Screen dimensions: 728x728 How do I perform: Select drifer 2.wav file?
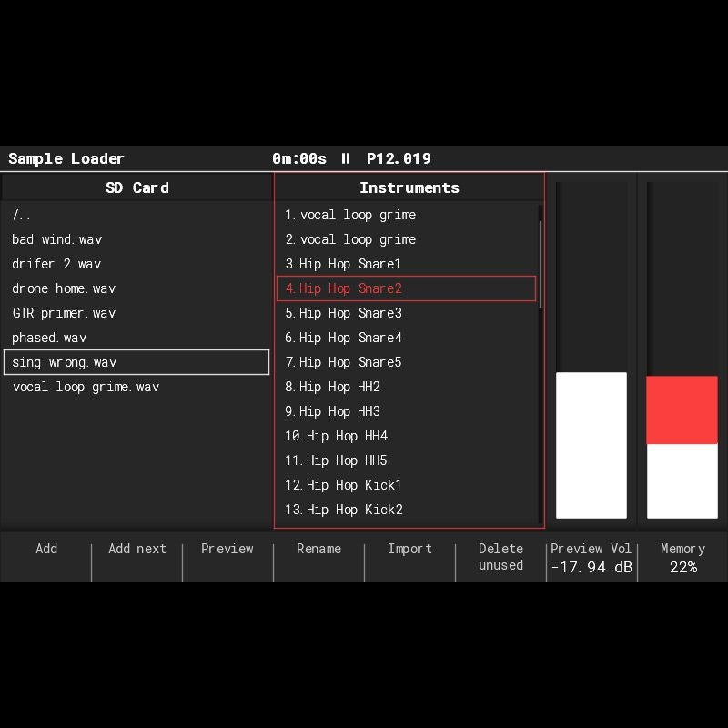pos(136,264)
